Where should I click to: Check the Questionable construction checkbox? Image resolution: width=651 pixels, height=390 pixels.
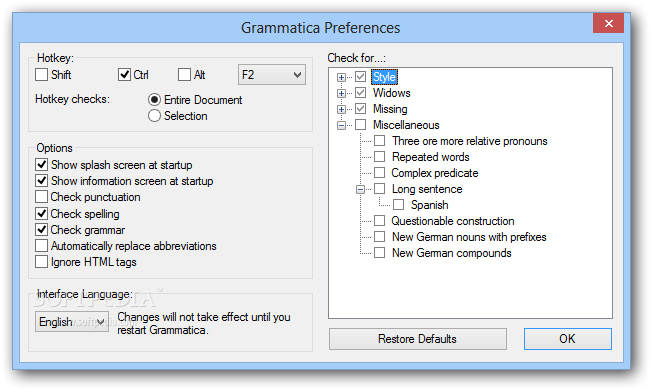[379, 221]
